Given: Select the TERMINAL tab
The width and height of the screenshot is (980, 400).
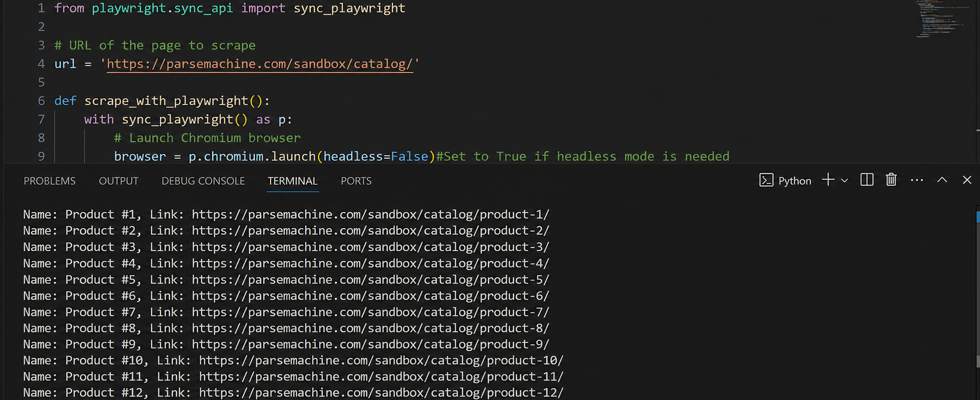Looking at the screenshot, I should (x=292, y=181).
